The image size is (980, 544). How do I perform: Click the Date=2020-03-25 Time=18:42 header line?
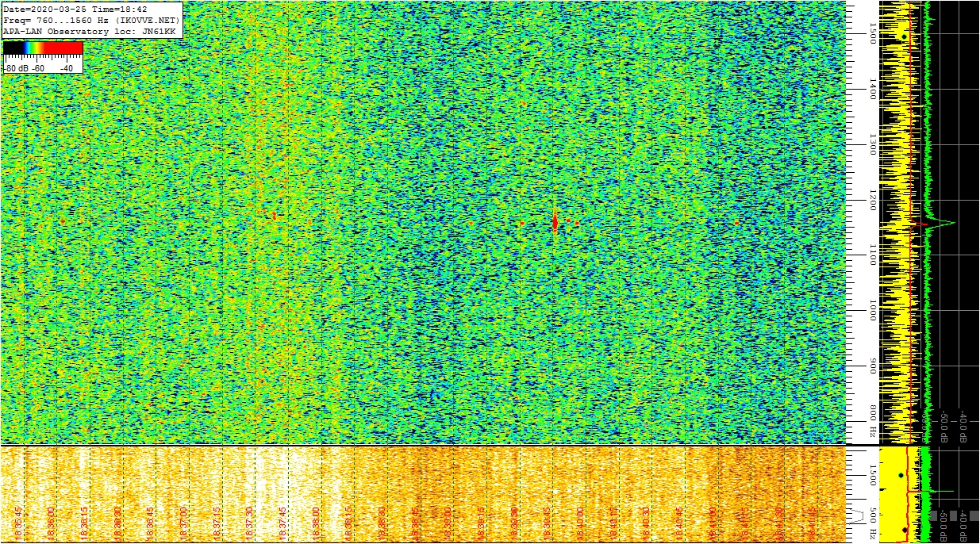coord(75,9)
